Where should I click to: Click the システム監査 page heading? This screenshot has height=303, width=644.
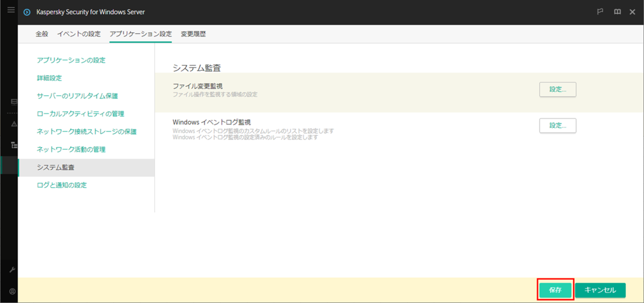(197, 68)
